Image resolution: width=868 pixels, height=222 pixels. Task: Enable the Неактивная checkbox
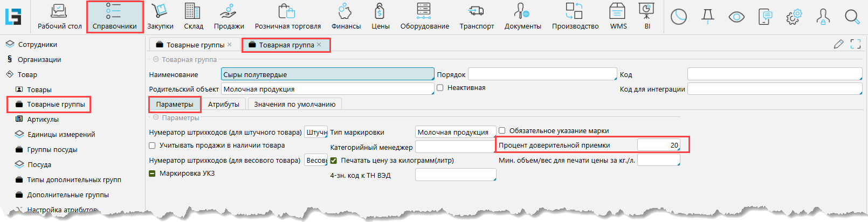(x=440, y=88)
